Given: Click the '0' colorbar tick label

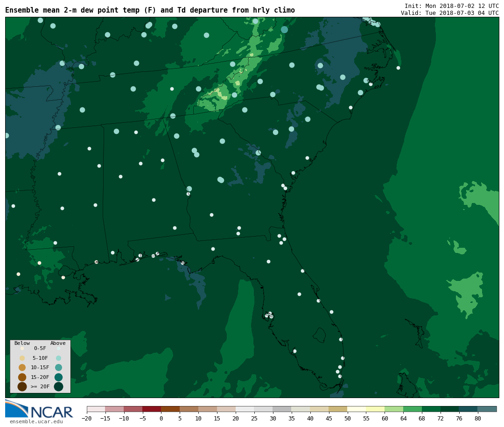Looking at the screenshot, I should click(161, 418).
